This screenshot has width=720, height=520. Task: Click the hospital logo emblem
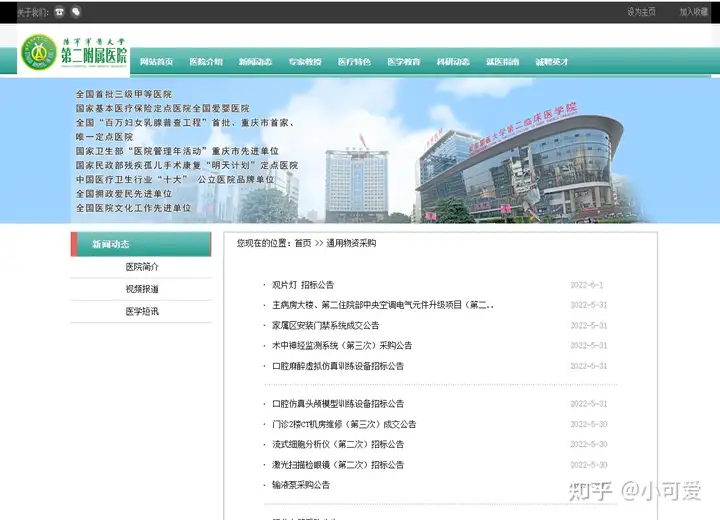(x=39, y=52)
